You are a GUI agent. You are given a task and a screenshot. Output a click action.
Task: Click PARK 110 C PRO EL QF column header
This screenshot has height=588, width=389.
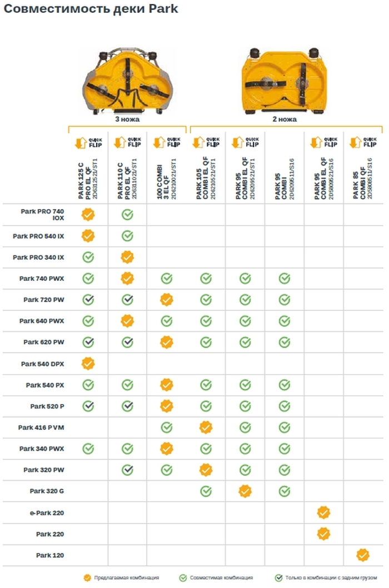(127, 179)
